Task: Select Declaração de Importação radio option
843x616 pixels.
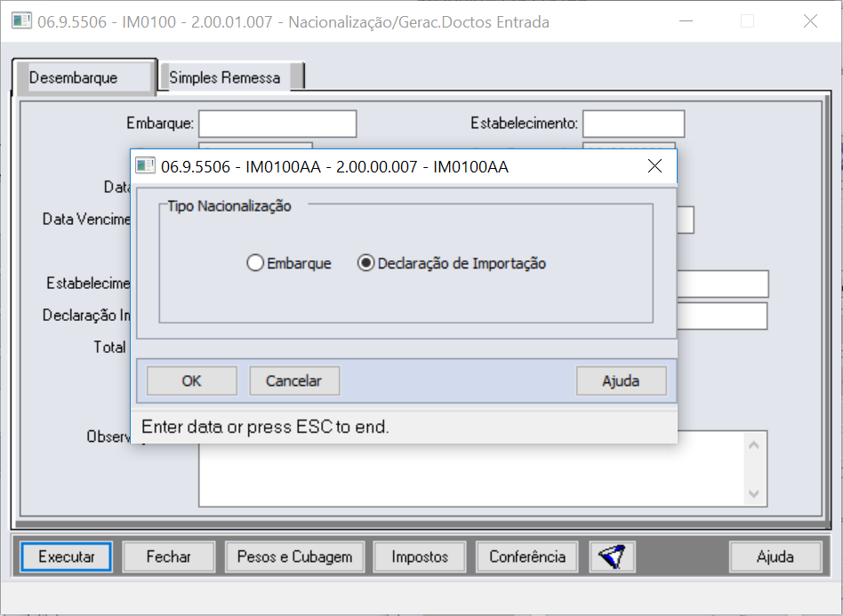Action: tap(452, 263)
